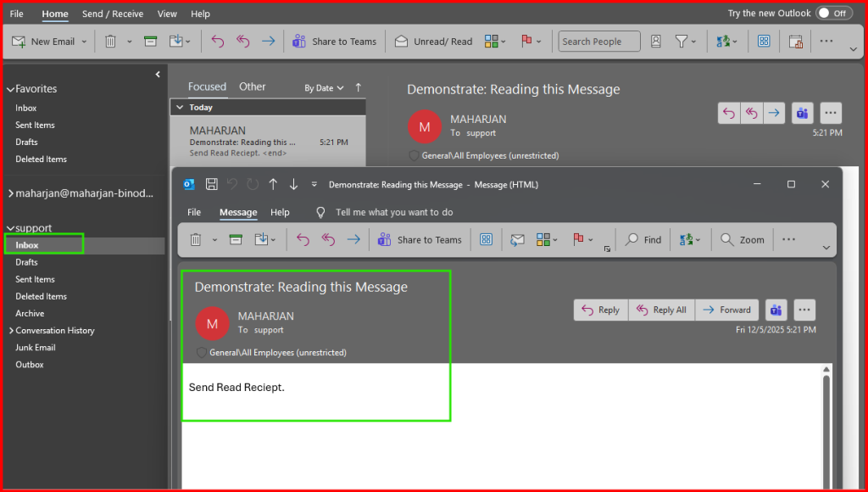Click the Archive icon in the main toolbar

click(150, 42)
